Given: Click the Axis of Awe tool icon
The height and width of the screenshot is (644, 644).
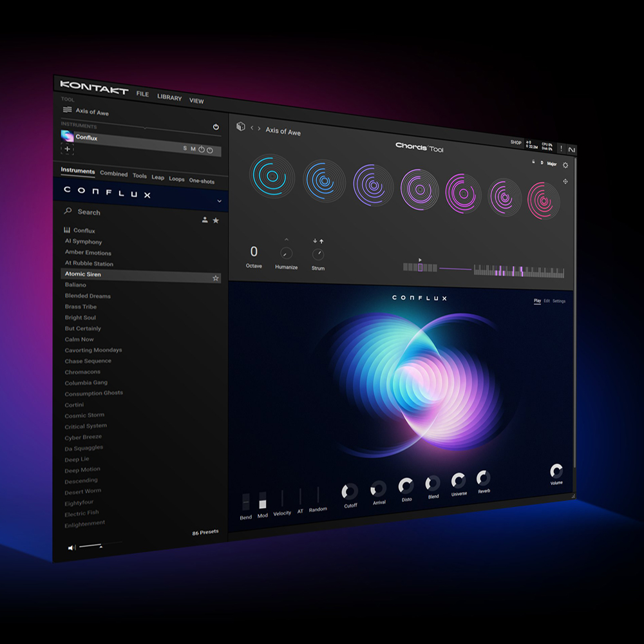Looking at the screenshot, I should pyautogui.click(x=67, y=109).
